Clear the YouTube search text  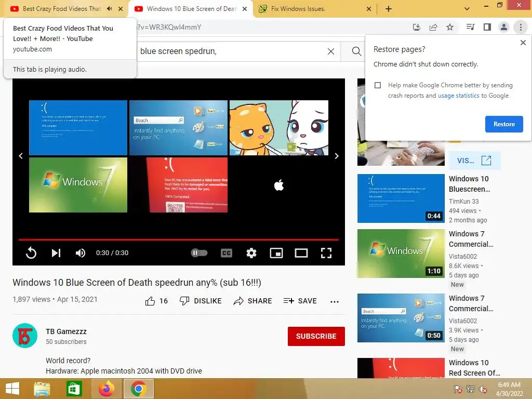point(331,51)
